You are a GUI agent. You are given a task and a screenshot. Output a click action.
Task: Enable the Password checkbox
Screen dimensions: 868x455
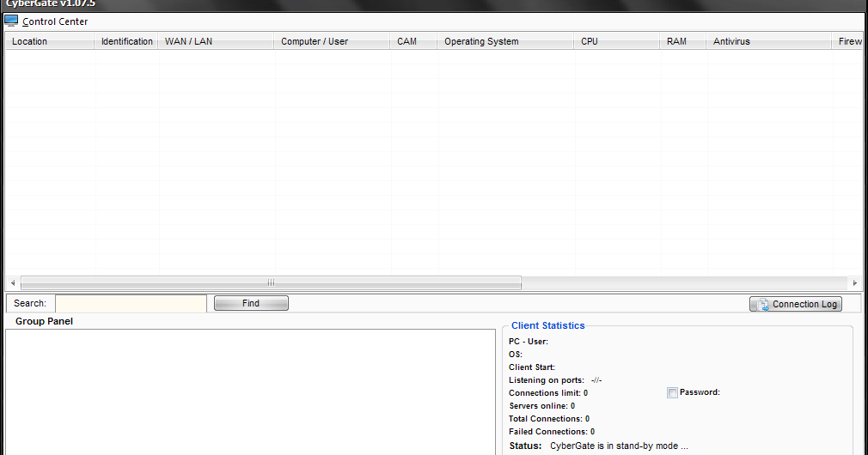(672, 392)
